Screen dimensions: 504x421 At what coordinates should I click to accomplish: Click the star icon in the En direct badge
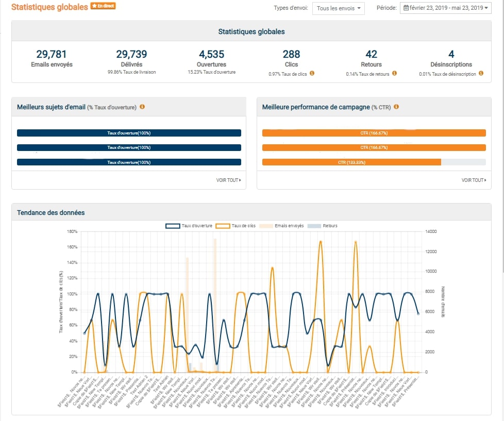(x=94, y=6)
